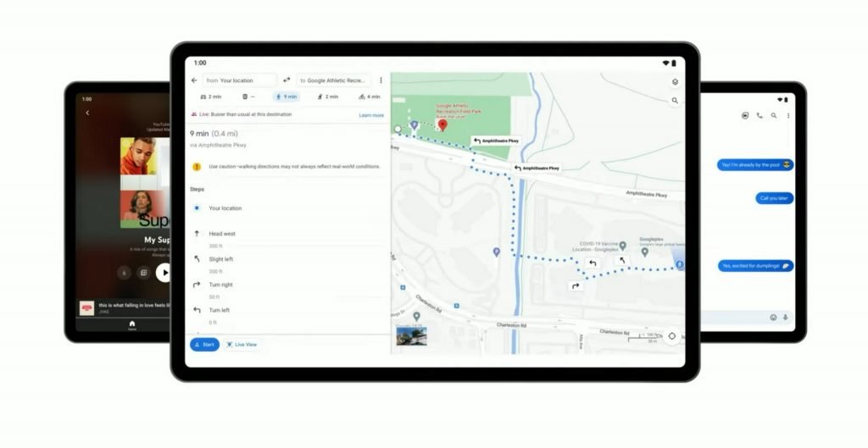This screenshot has height=448, width=868.
Task: Open the 'Learn more' link
Action: pos(371,115)
